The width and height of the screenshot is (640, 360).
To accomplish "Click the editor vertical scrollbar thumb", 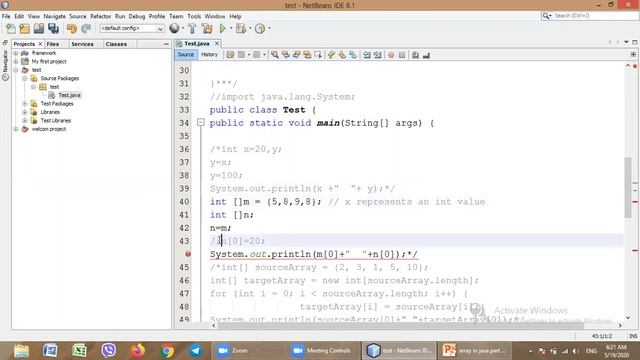I will [x=628, y=188].
